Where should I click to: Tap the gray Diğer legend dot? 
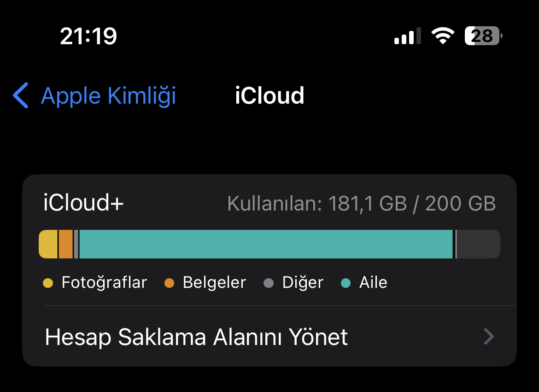pos(269,283)
